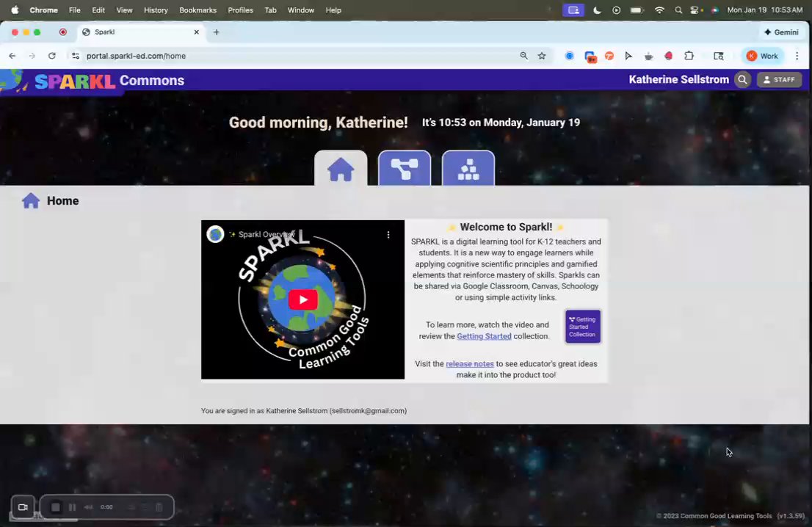This screenshot has width=812, height=527.
Task: Open the Bookmarks menu
Action: click(197, 10)
